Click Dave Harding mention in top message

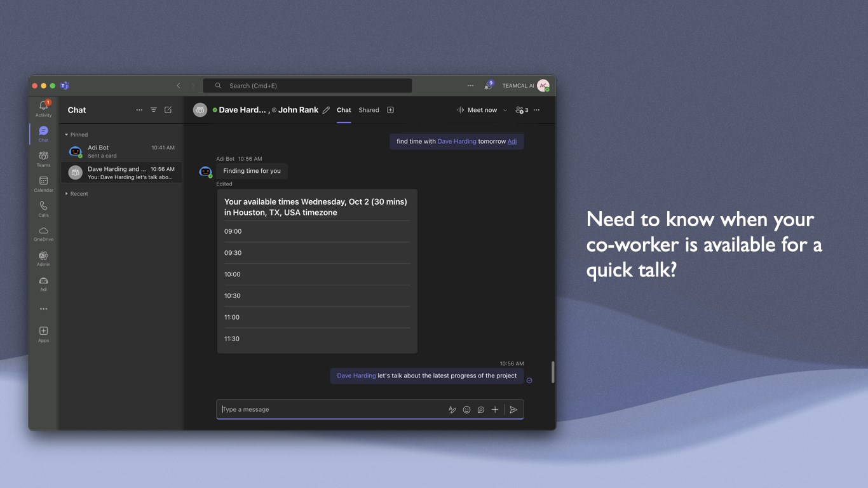(457, 141)
